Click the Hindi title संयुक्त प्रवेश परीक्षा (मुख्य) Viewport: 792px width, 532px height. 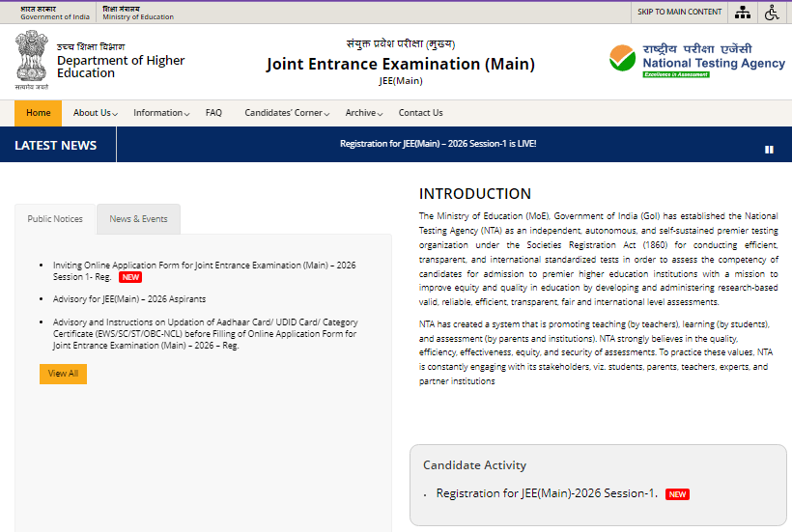[x=401, y=43]
